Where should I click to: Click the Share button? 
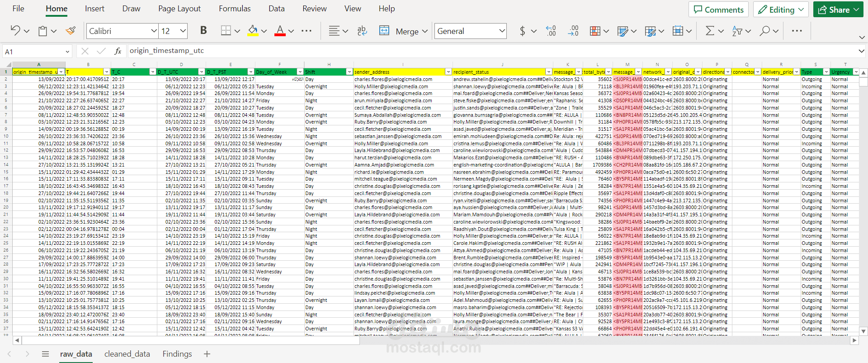839,10
